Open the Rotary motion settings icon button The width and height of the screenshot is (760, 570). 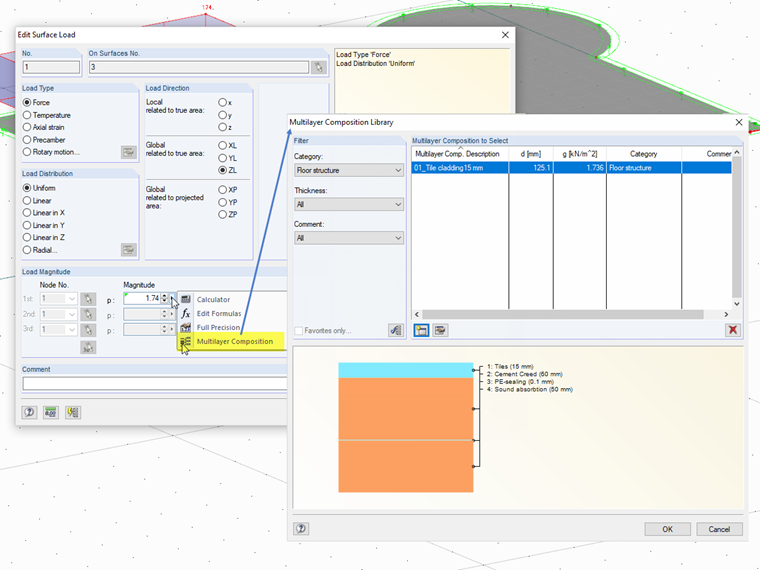tap(128, 152)
